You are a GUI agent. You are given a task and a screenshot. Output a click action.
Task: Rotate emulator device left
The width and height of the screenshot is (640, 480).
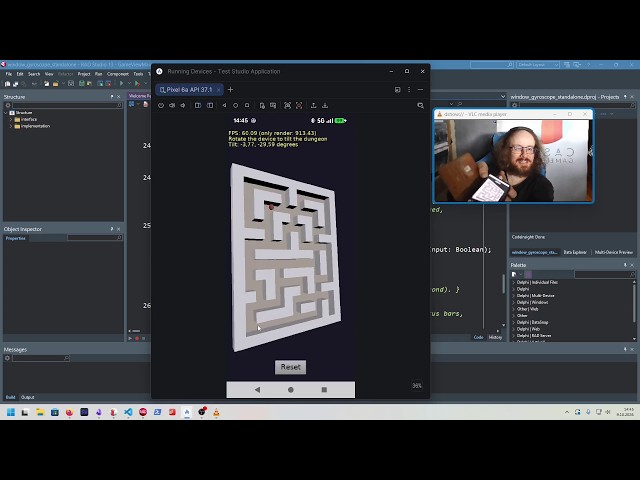point(198,106)
